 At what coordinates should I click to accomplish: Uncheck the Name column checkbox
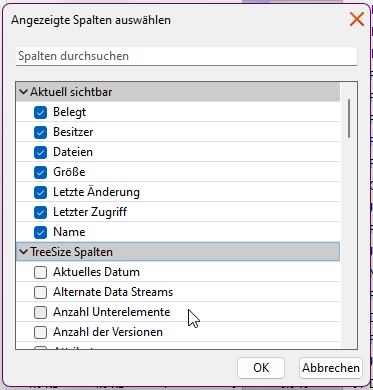pos(40,232)
